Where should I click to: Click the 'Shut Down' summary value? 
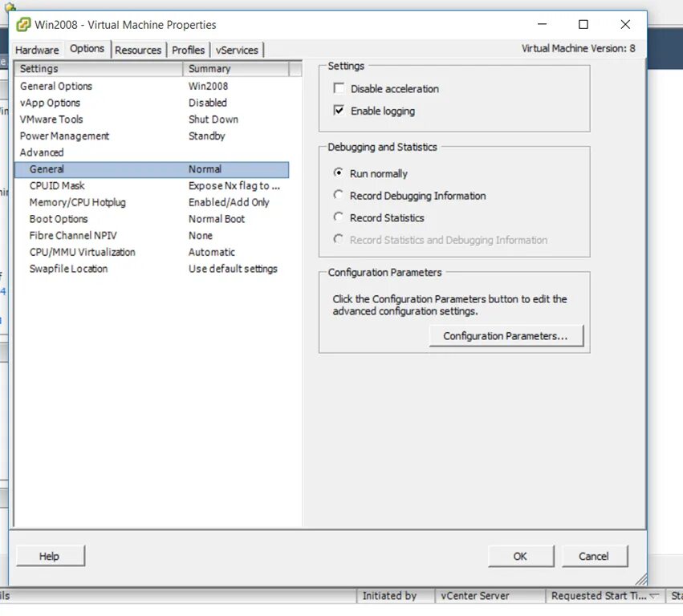213,120
